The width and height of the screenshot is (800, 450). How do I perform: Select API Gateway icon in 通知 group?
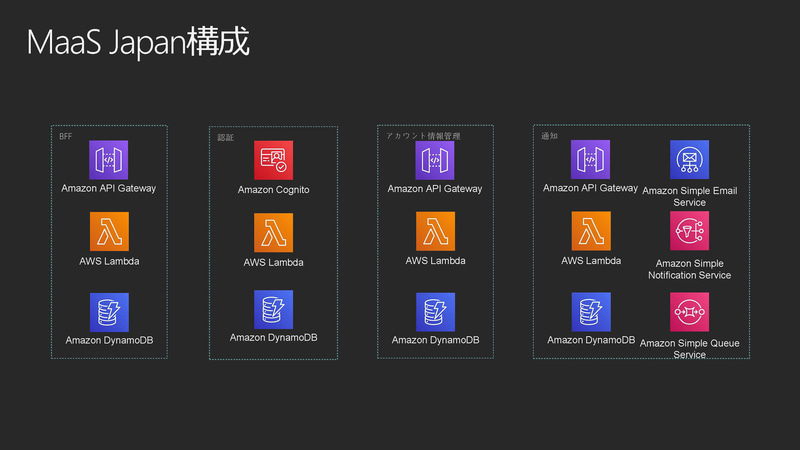tap(590, 159)
